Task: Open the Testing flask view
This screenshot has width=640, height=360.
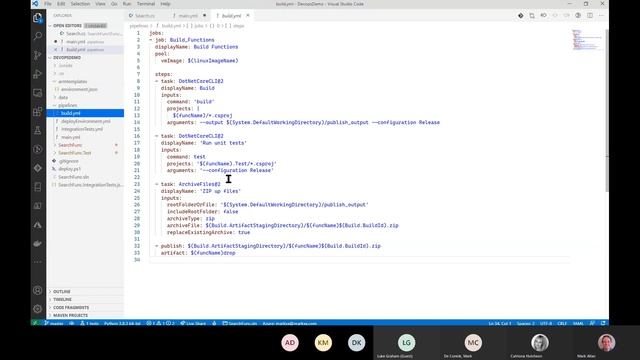Action: click(38, 130)
